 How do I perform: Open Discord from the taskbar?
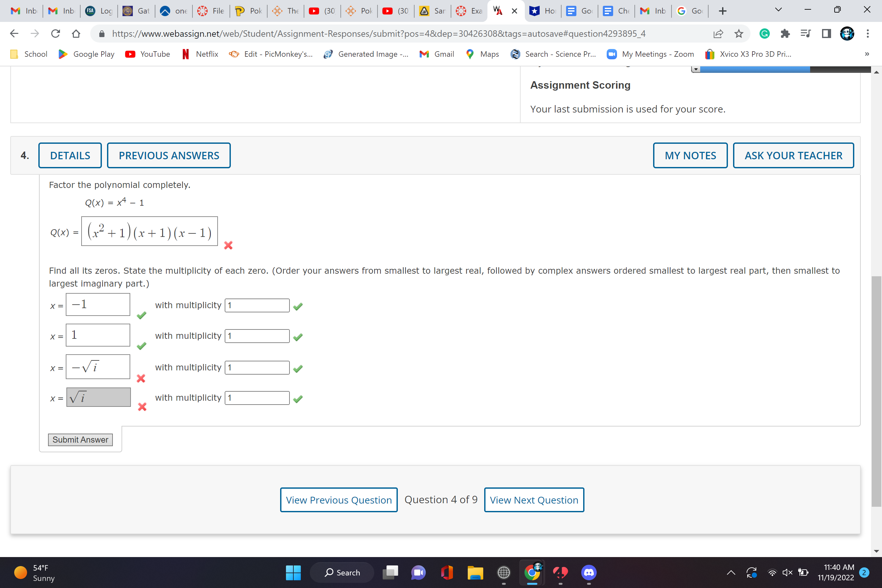pos(588,573)
